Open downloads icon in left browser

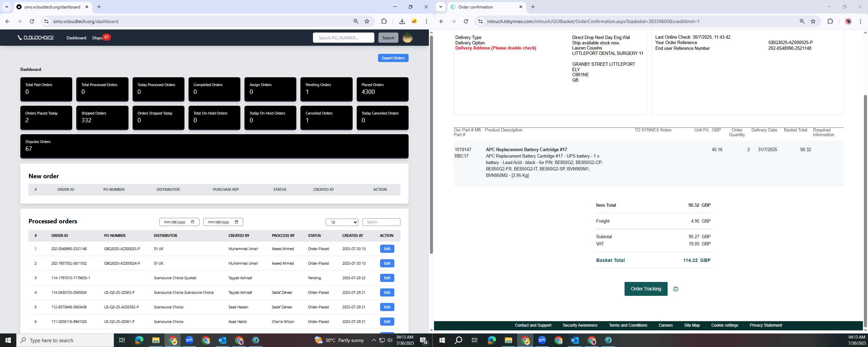[x=402, y=21]
